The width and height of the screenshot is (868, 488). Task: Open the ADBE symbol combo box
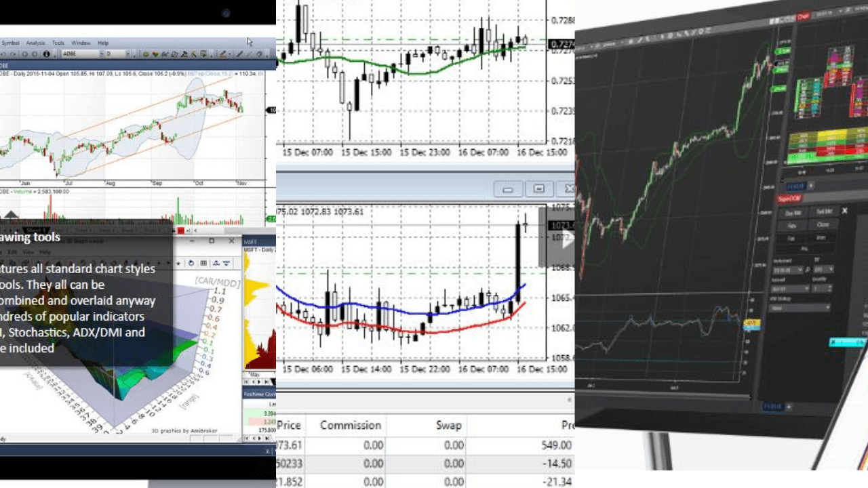point(101,53)
